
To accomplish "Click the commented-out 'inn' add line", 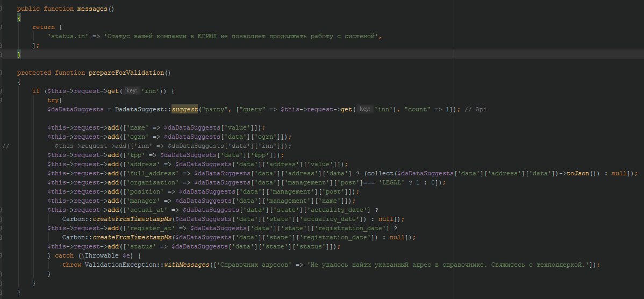I will point(173,146).
